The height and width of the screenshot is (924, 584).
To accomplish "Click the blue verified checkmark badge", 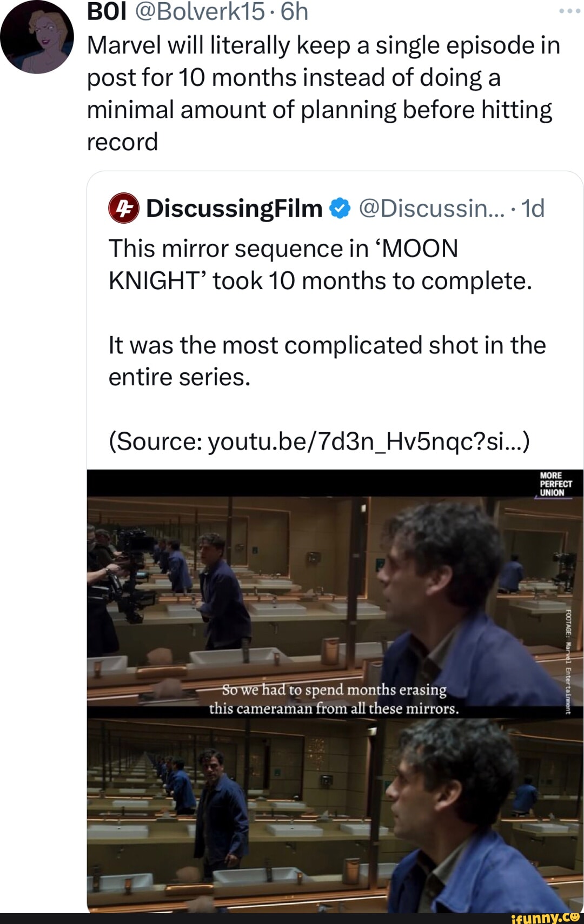I will (x=340, y=209).
